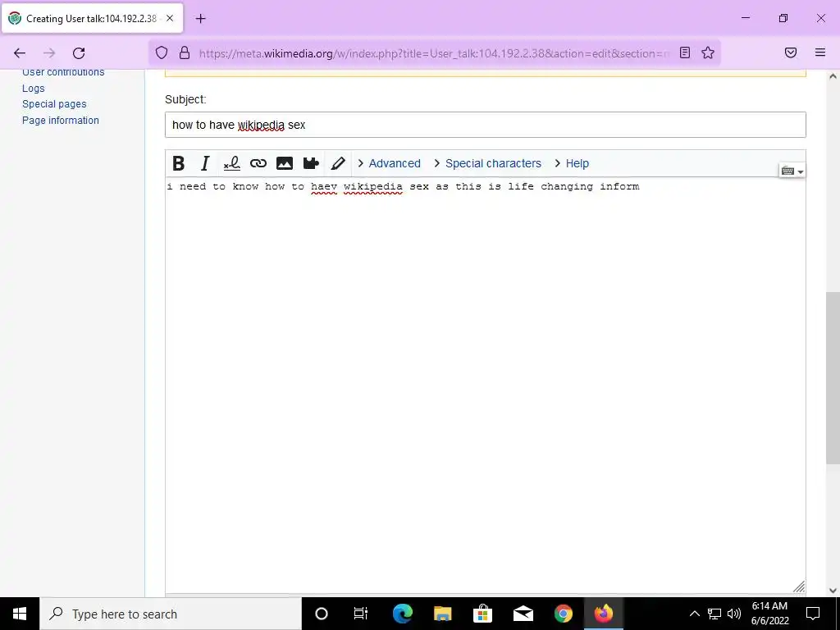The height and width of the screenshot is (630, 840).
Task: Open Special pages sidebar link
Action: (x=54, y=104)
